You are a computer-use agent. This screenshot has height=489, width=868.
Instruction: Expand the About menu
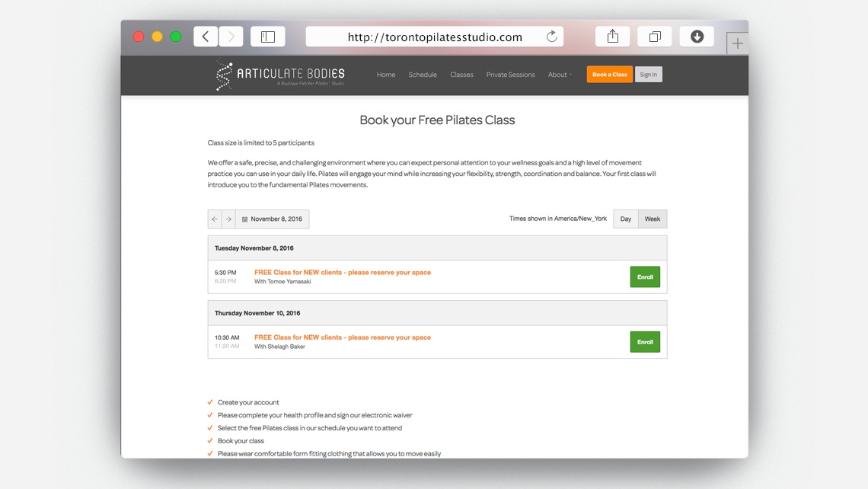point(560,74)
